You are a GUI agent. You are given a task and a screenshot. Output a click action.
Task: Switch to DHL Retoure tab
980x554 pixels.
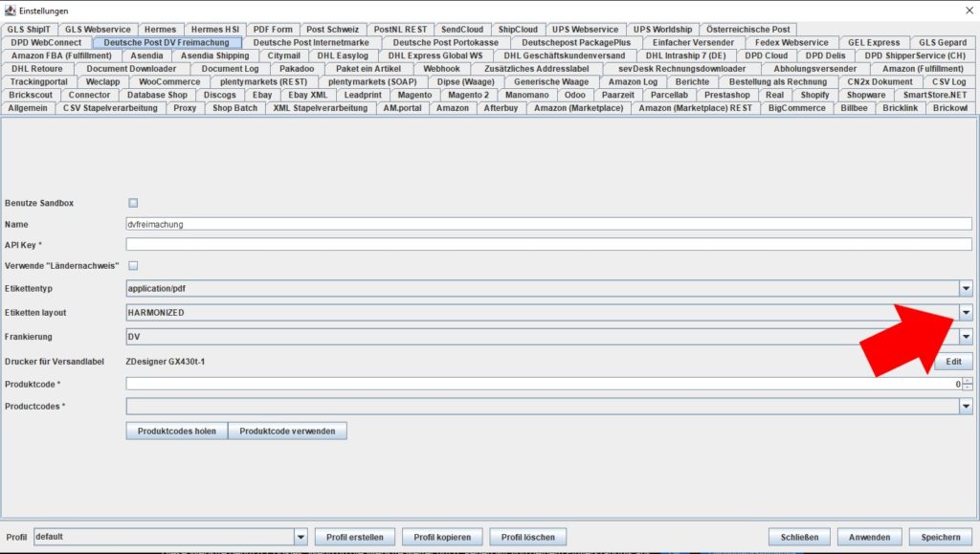37,69
